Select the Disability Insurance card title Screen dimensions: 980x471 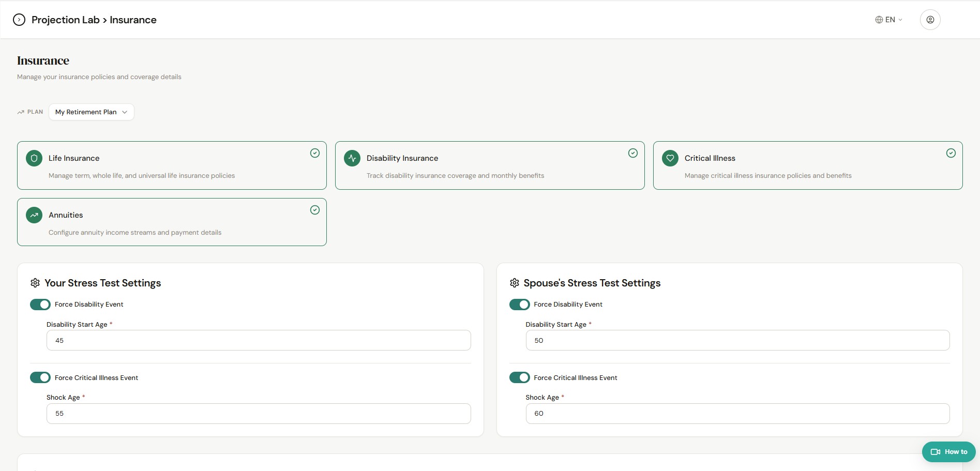pyautogui.click(x=402, y=158)
